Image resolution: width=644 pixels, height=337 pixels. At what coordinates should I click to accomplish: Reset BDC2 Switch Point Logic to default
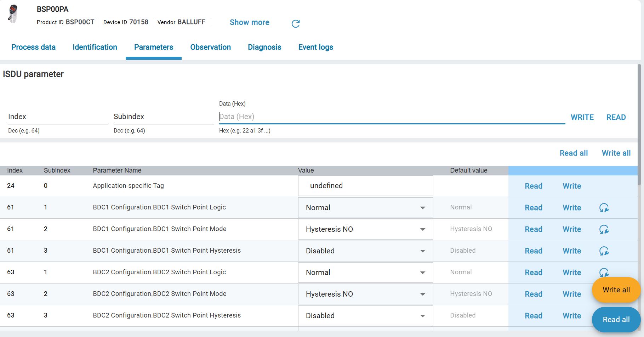point(603,271)
